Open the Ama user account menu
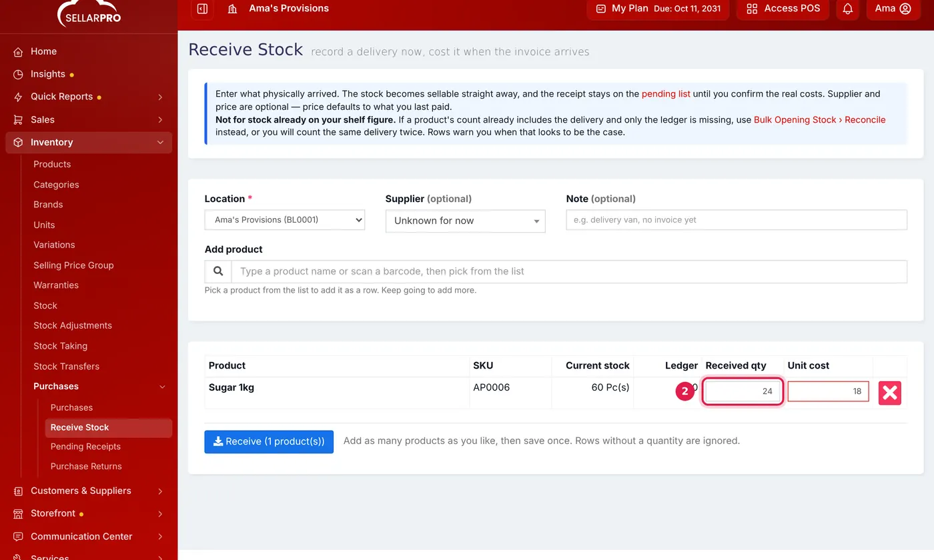 (x=893, y=9)
